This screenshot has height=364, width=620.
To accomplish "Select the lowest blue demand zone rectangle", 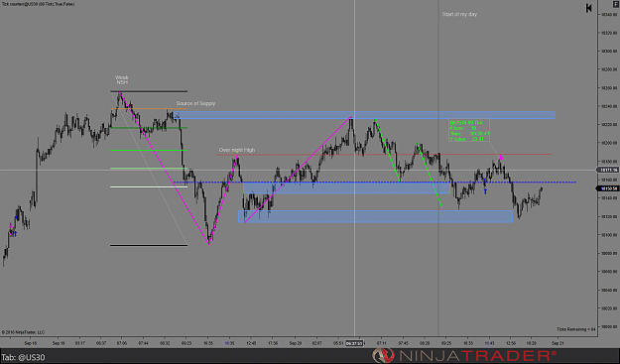I will tap(375, 216).
